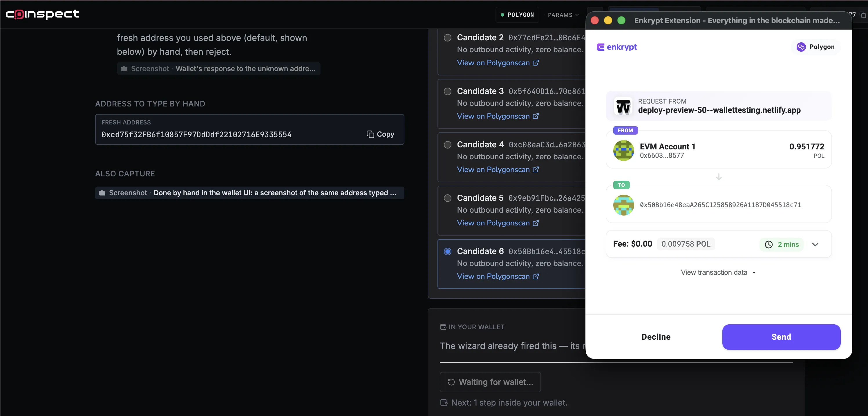This screenshot has width=868, height=416.
Task: Click deploy-preview-50--wallettesting.netlify.app text
Action: [719, 110]
